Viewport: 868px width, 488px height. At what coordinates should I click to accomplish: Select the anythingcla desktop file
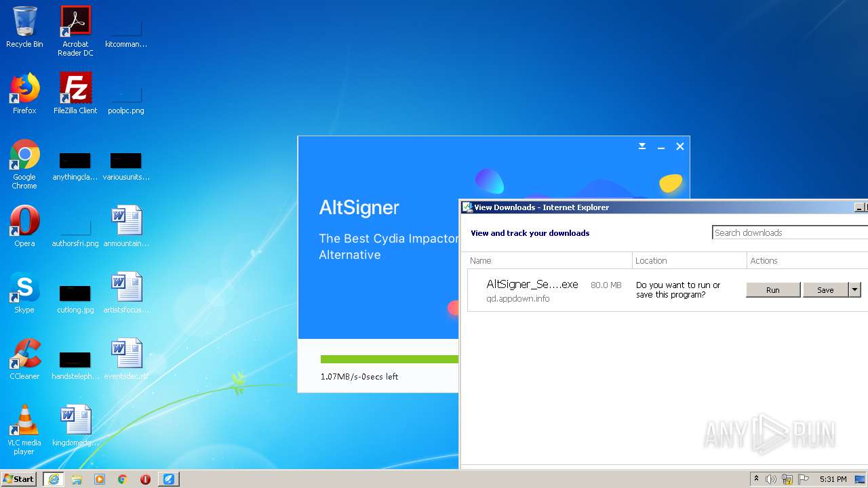click(x=75, y=167)
